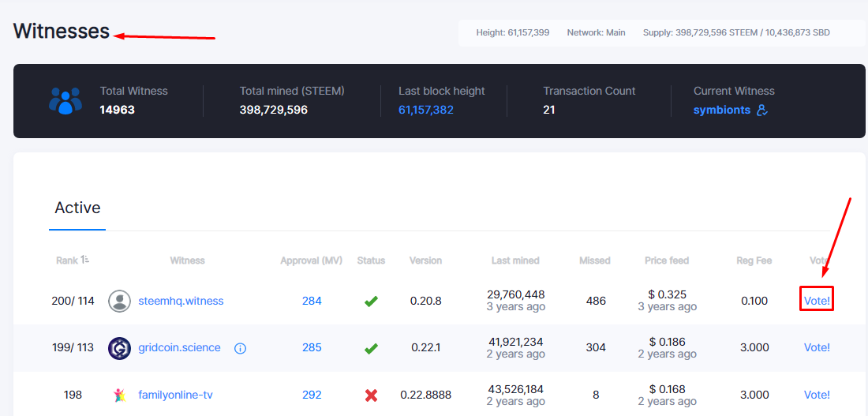Click the gridcoin.science logo avatar
The width and height of the screenshot is (868, 416).
[120, 348]
